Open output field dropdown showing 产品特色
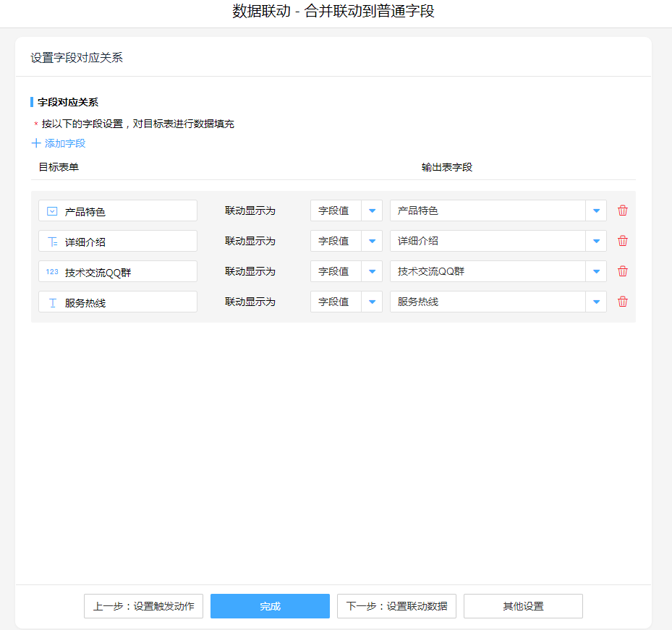The height and width of the screenshot is (630, 672). 595,210
